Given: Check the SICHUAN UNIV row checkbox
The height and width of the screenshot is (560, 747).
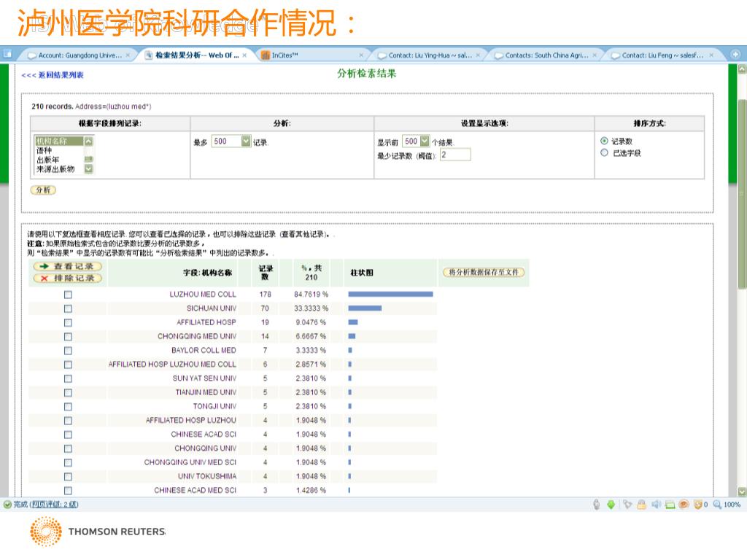Looking at the screenshot, I should click(x=68, y=308).
